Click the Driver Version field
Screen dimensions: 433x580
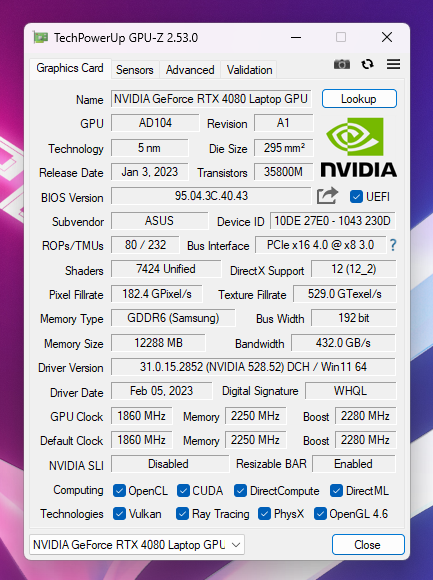pyautogui.click(x=253, y=367)
